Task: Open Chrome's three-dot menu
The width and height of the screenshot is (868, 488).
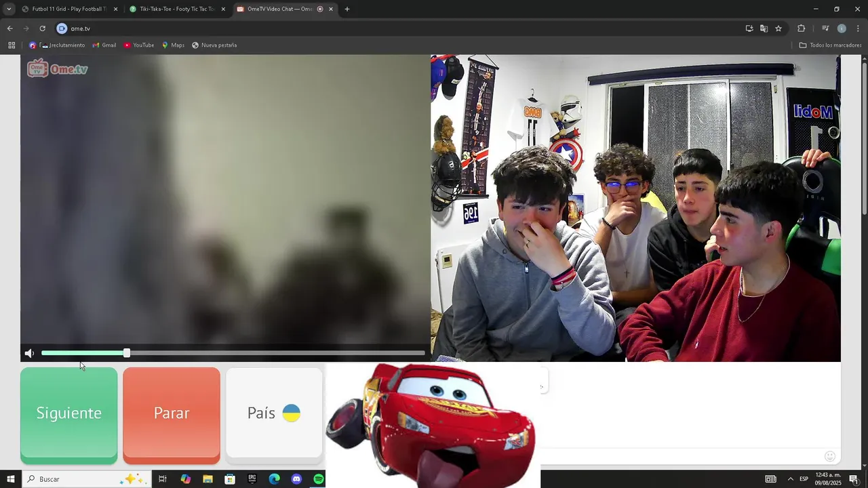Action: click(x=858, y=28)
